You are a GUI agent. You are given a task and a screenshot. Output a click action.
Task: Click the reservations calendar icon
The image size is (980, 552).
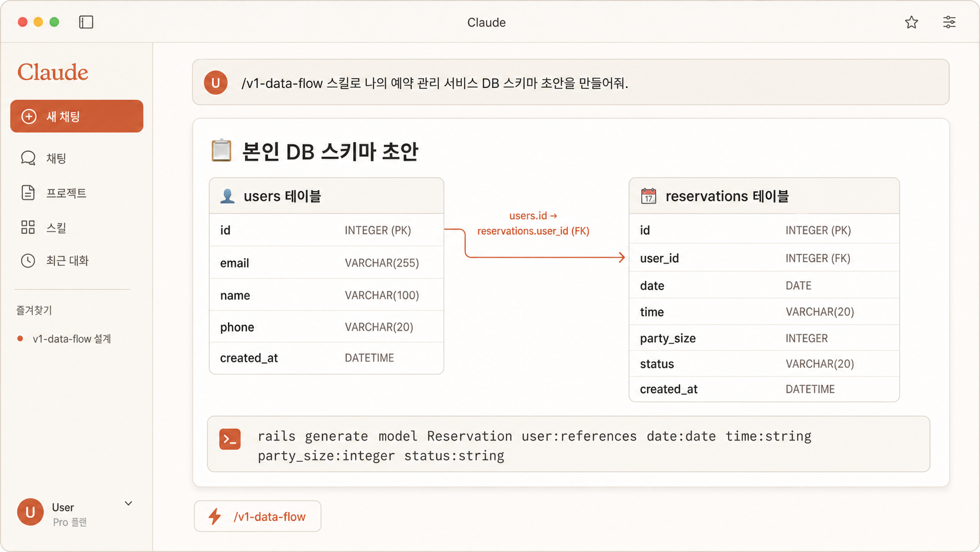(x=649, y=196)
